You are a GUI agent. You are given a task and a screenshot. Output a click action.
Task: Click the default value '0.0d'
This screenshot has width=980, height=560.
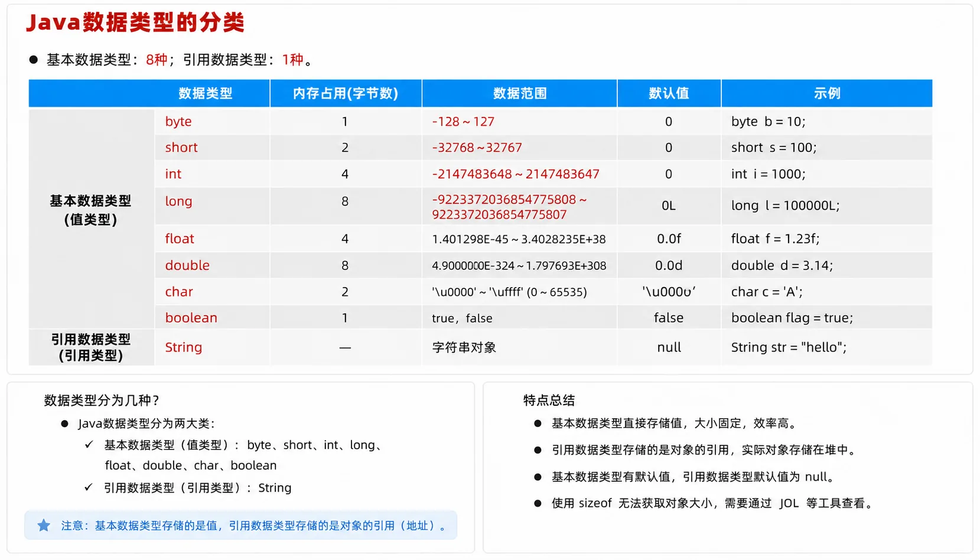669,265
